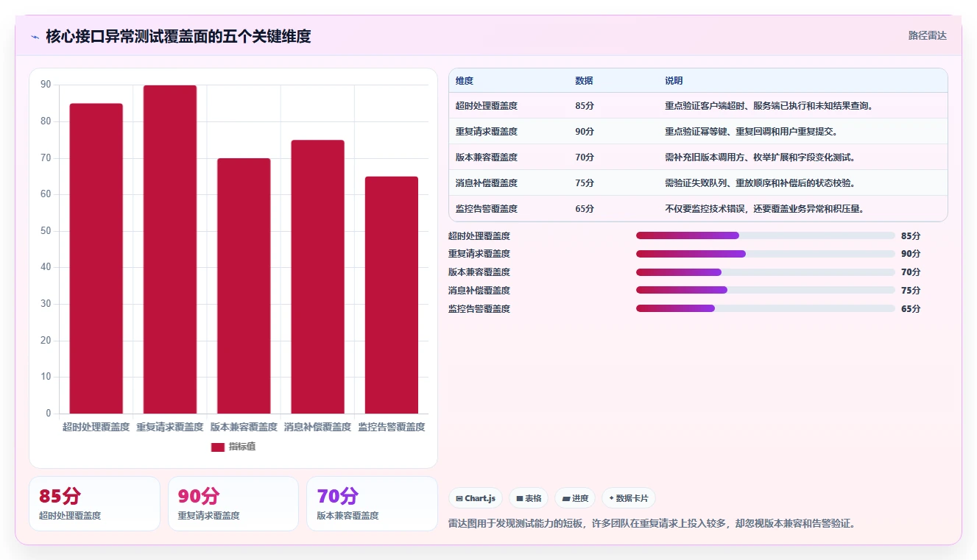The image size is (977, 560).
Task: Click the 指标值 legend label
Action: point(242,447)
